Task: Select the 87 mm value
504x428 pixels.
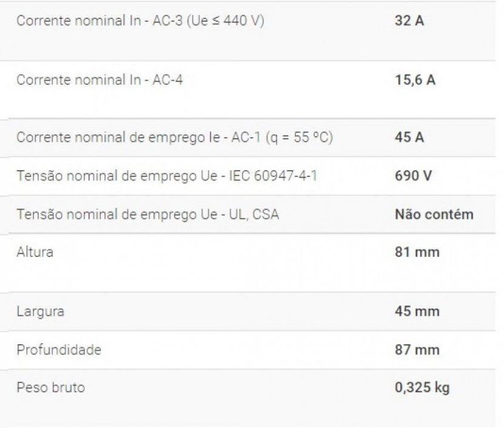Action: [x=417, y=350]
